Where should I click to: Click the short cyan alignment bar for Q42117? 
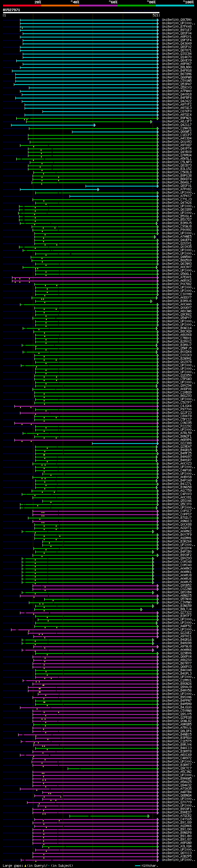[x=53, y=125]
